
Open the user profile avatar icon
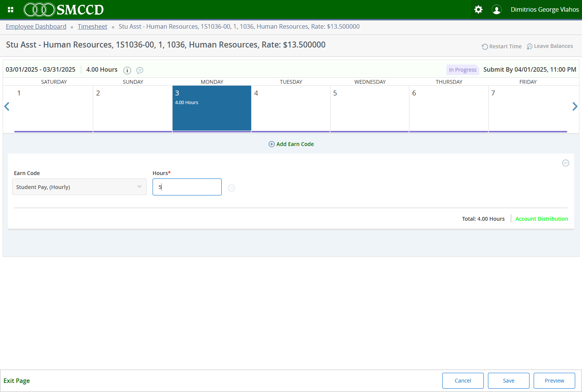(497, 9)
